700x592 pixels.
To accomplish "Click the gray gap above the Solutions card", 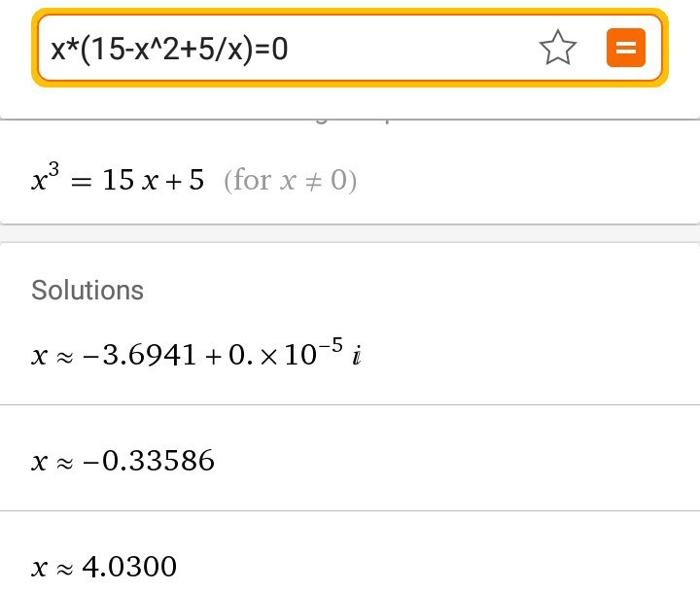I will pyautogui.click(x=350, y=233).
